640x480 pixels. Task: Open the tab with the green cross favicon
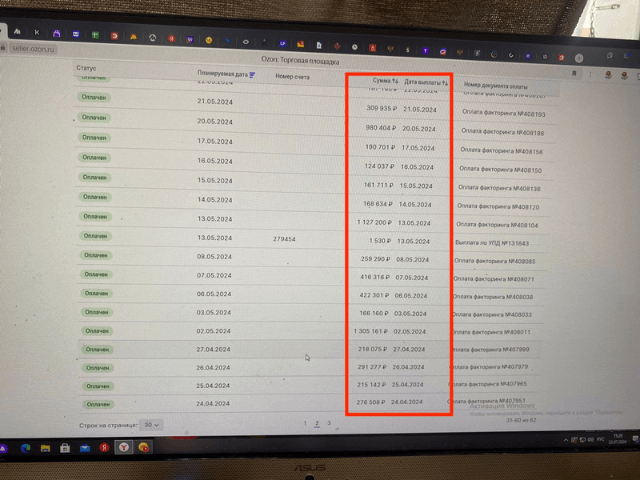pyautogui.click(x=95, y=35)
